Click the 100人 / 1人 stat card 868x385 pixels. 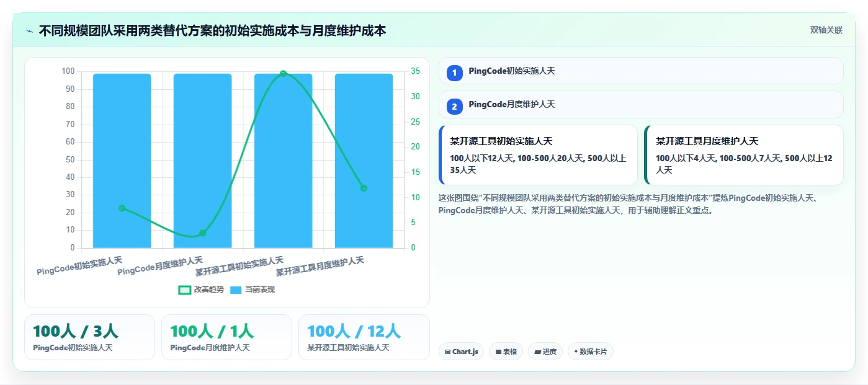226,337
